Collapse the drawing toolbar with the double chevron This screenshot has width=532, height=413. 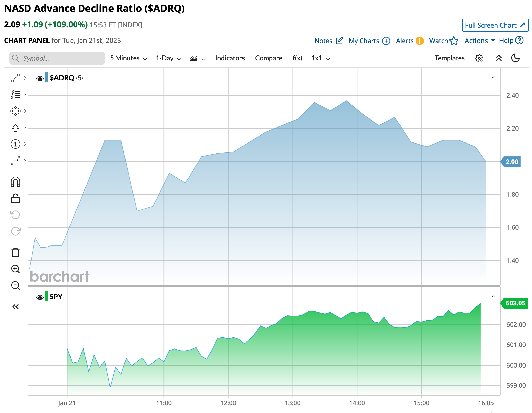(15, 307)
